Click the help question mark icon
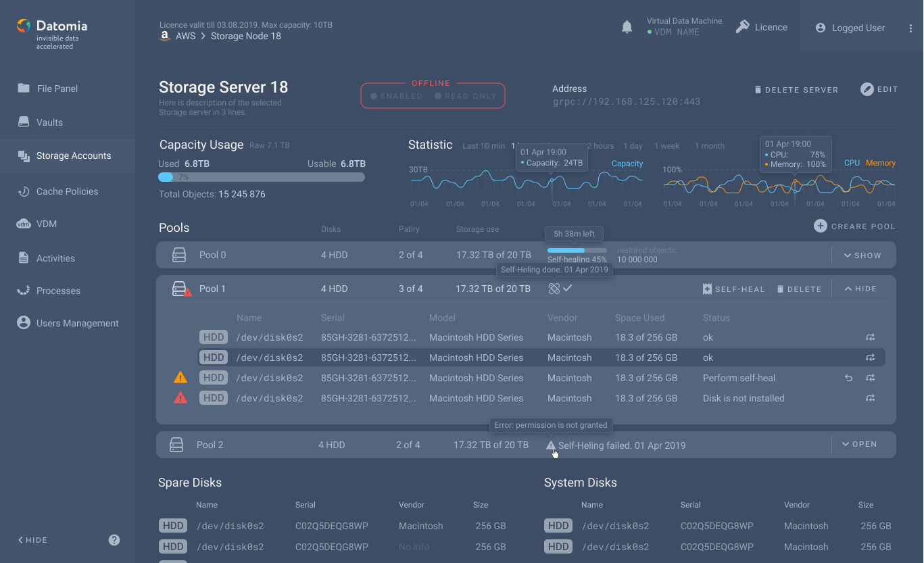 pyautogui.click(x=114, y=540)
